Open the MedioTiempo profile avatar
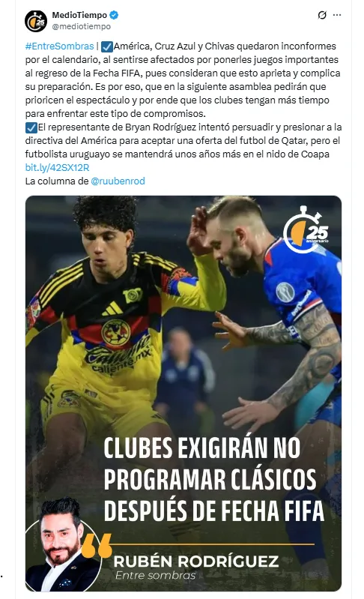 36,21
